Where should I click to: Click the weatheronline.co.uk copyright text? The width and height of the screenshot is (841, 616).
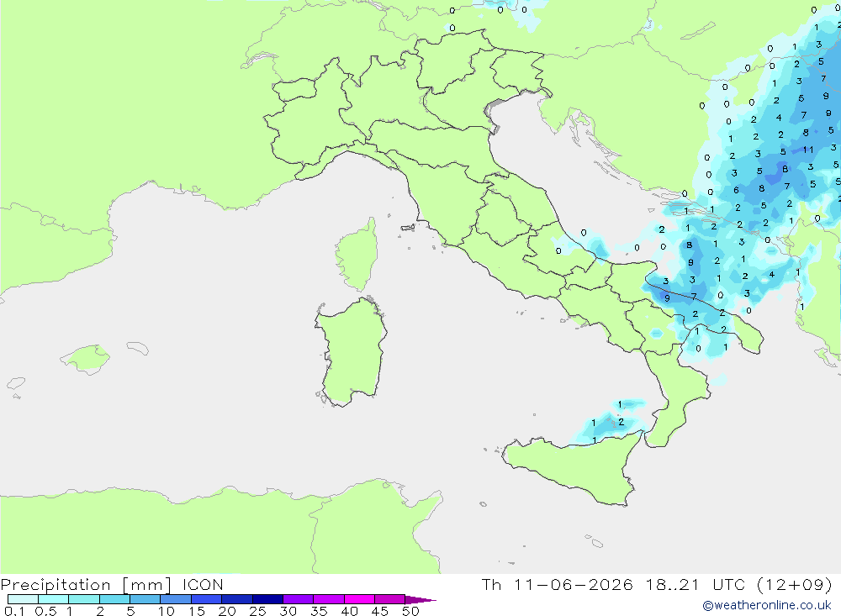[767, 605]
